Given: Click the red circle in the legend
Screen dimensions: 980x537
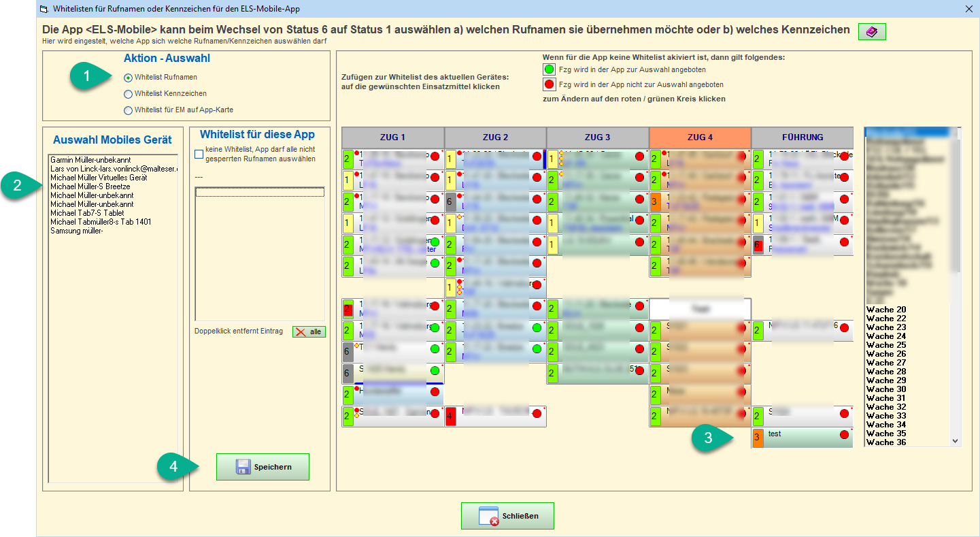Looking at the screenshot, I should pyautogui.click(x=549, y=84).
